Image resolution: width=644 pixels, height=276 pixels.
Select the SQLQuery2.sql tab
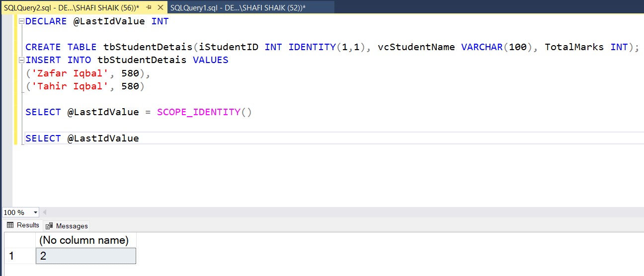click(71, 7)
